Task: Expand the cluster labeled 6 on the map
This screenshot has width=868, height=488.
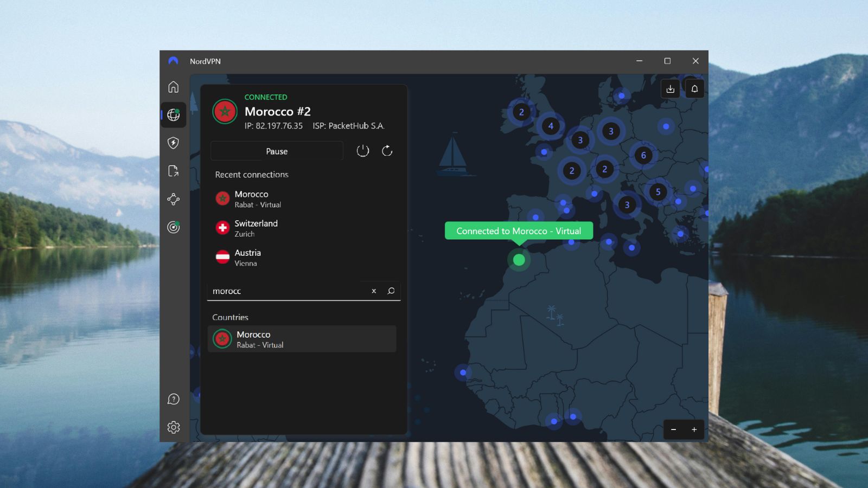Action: [x=643, y=156]
